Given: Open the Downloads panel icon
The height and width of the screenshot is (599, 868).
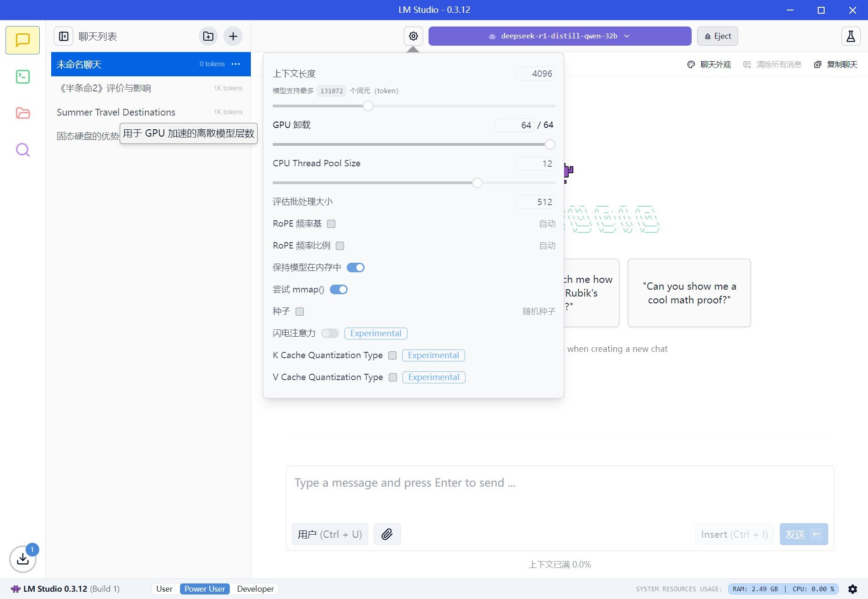Looking at the screenshot, I should click(x=22, y=558).
